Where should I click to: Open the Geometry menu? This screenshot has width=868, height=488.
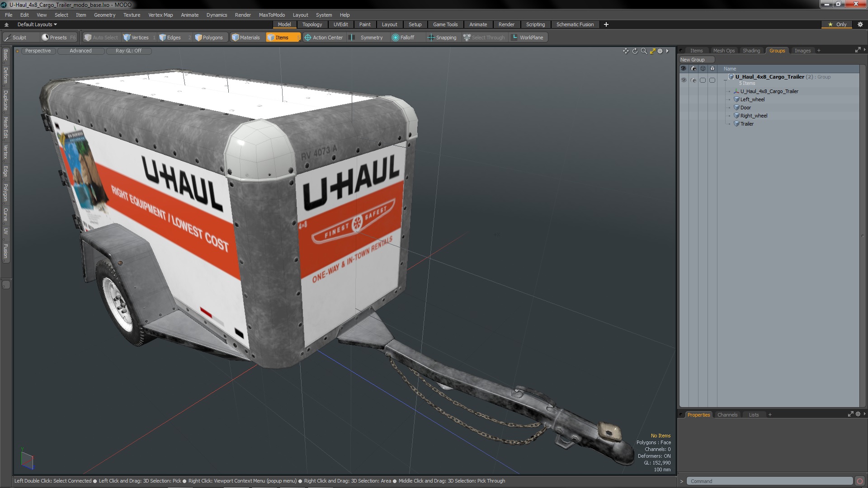(104, 15)
